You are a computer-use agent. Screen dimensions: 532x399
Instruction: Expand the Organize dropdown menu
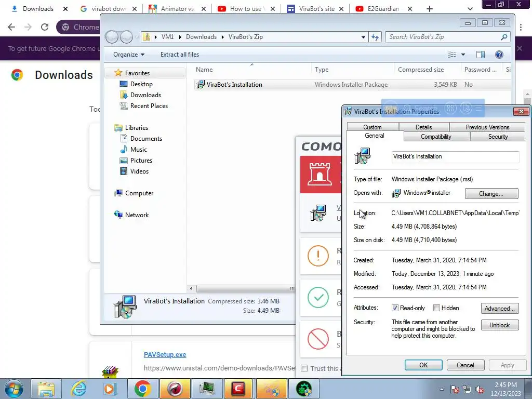pyautogui.click(x=129, y=55)
